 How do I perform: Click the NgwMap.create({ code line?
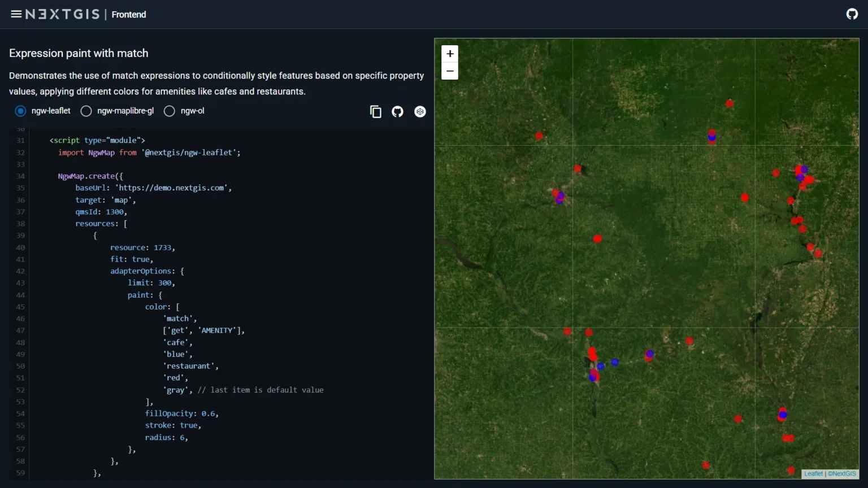pyautogui.click(x=90, y=176)
